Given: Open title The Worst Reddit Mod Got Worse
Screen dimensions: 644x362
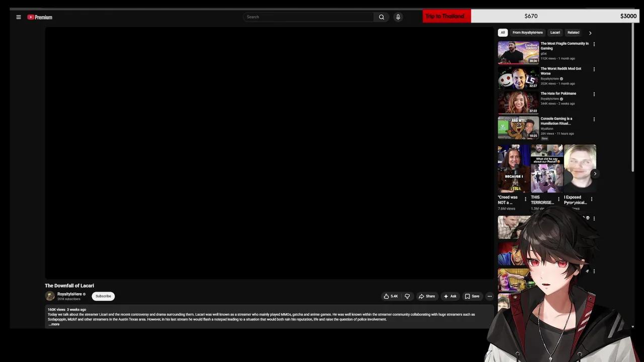Looking at the screenshot, I should tap(561, 71).
